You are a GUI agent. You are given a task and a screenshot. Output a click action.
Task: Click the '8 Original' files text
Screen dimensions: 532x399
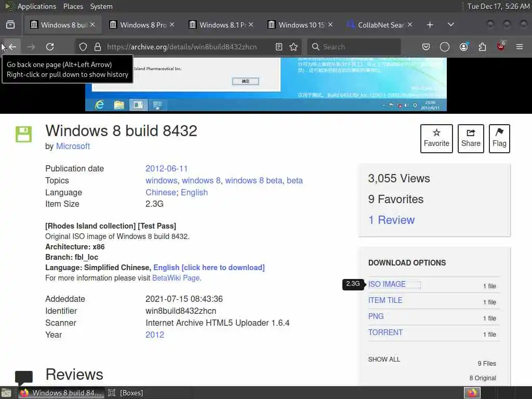(483, 378)
